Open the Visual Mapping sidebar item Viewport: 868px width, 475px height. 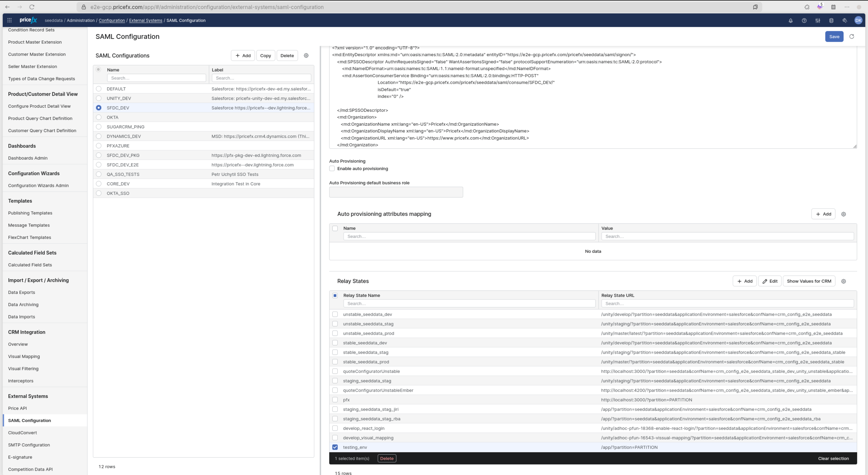point(24,356)
